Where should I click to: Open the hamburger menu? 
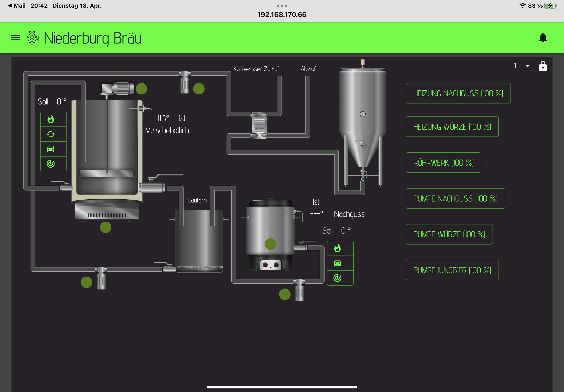(x=15, y=38)
